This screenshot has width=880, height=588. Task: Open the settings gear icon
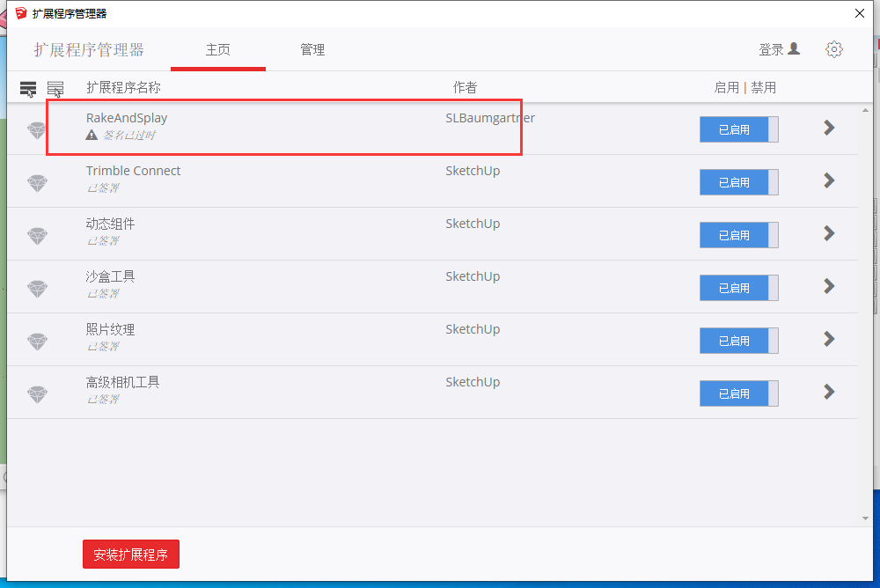click(x=834, y=49)
